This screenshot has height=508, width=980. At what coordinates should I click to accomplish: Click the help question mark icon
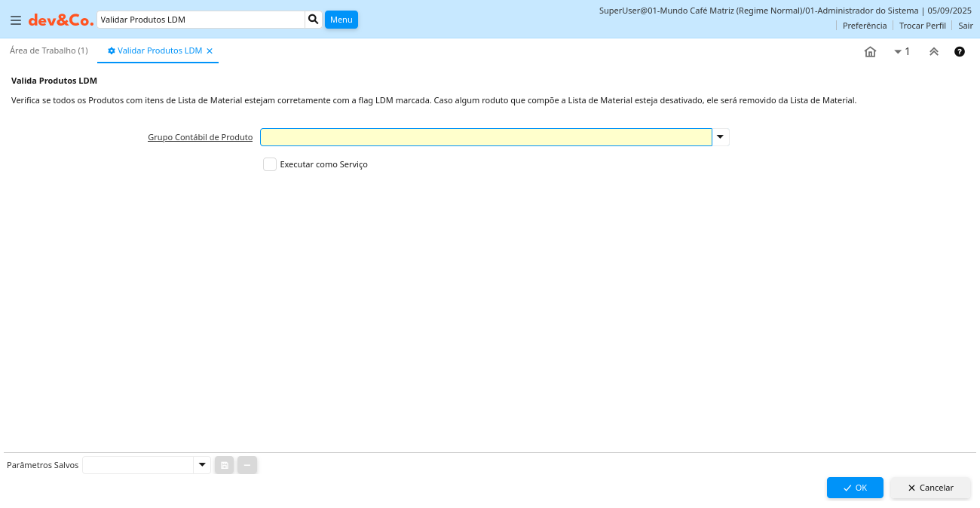coord(960,52)
